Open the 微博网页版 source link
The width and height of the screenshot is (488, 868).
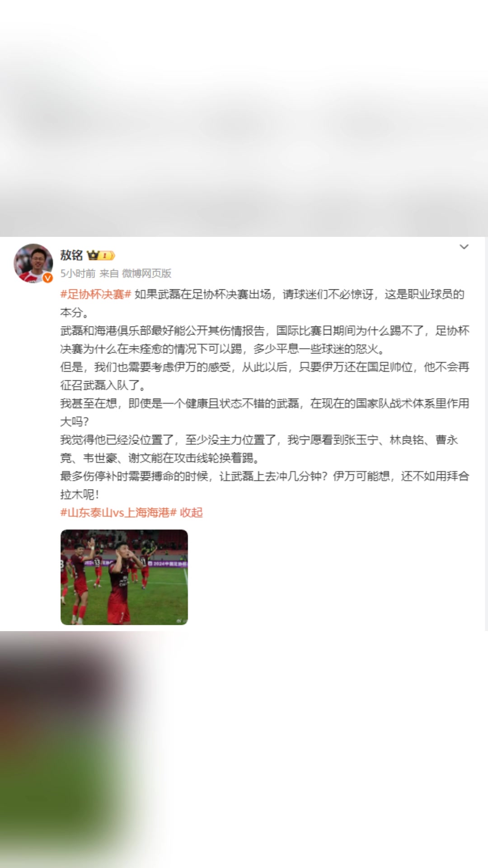coord(147,274)
